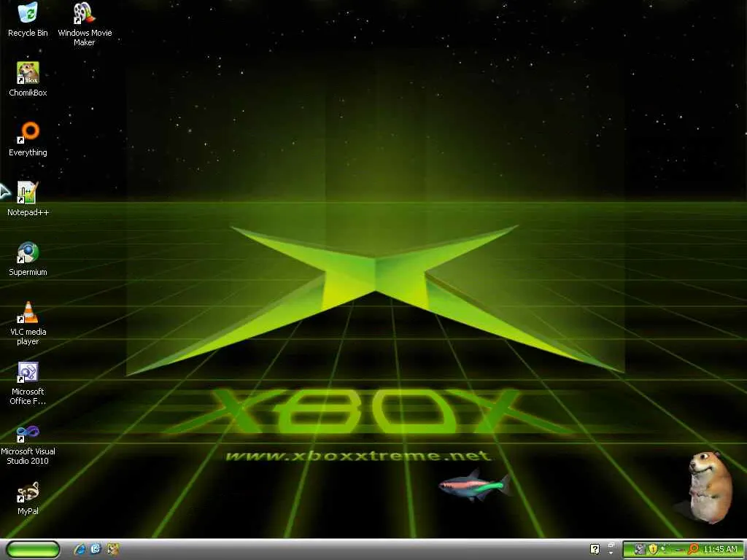Select Microsoft Visual Studio 2010 icon

pos(28,432)
